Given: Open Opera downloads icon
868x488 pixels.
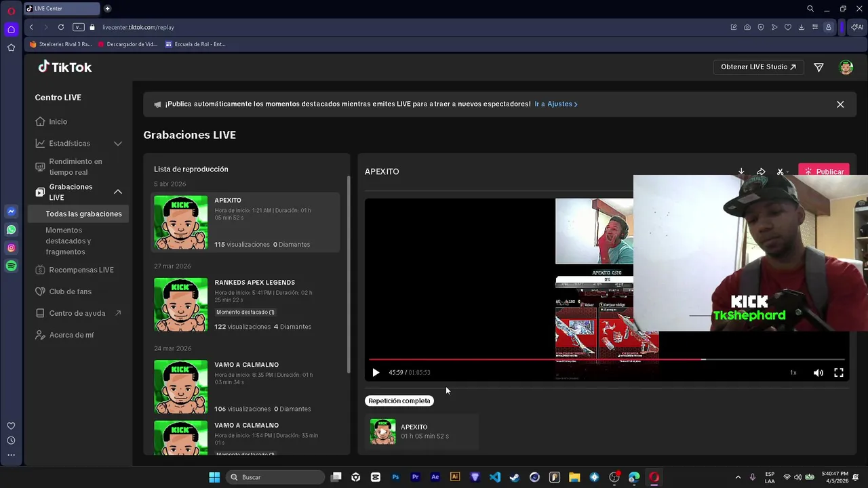Looking at the screenshot, I should pyautogui.click(x=802, y=27).
